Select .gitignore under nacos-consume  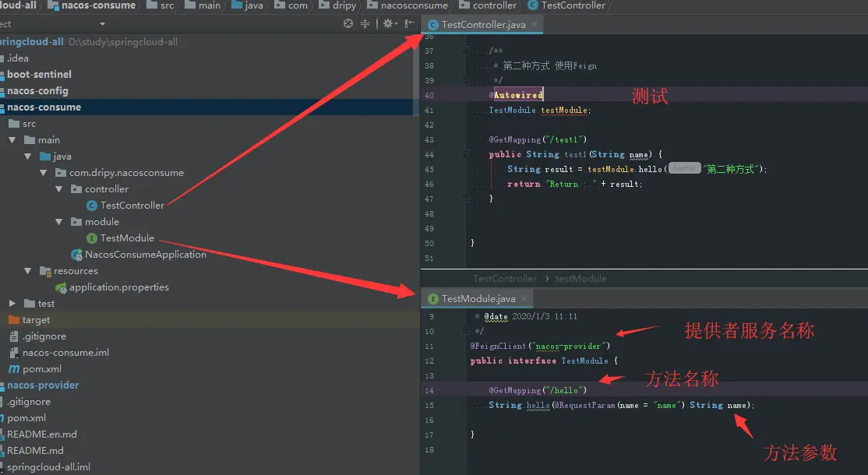tap(37, 336)
